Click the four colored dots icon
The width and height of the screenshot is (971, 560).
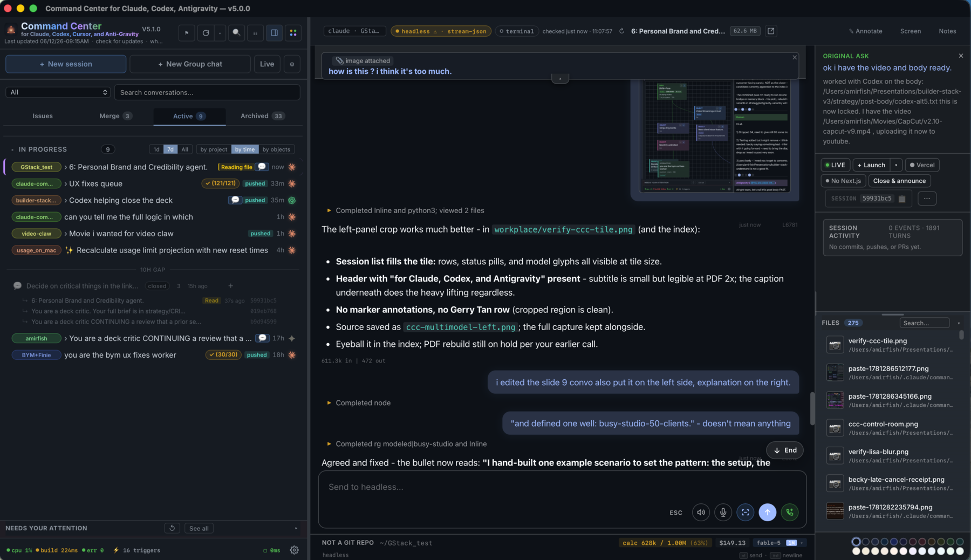pyautogui.click(x=293, y=33)
